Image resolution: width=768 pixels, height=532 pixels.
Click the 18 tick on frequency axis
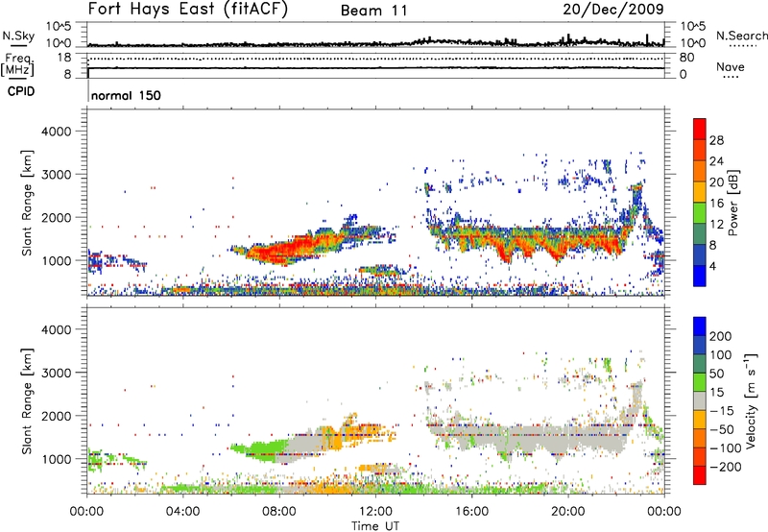pos(64,58)
